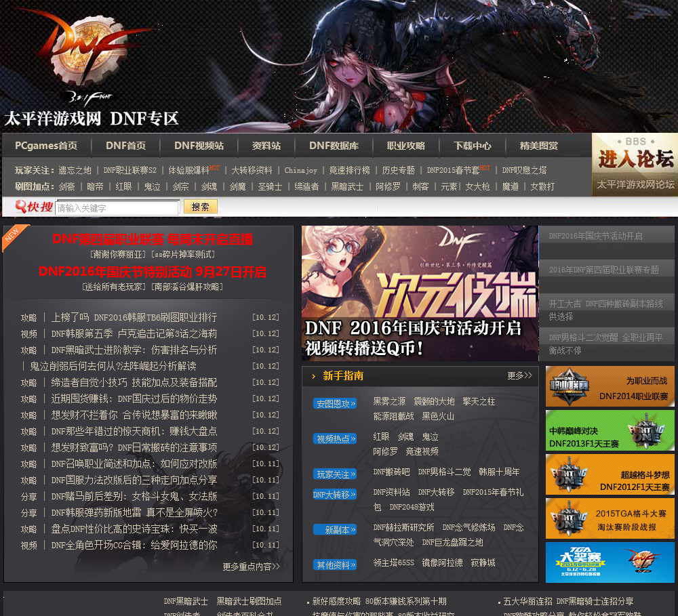Expand the 安图恩攻» category tag
This screenshot has height=616, width=678.
tap(335, 403)
